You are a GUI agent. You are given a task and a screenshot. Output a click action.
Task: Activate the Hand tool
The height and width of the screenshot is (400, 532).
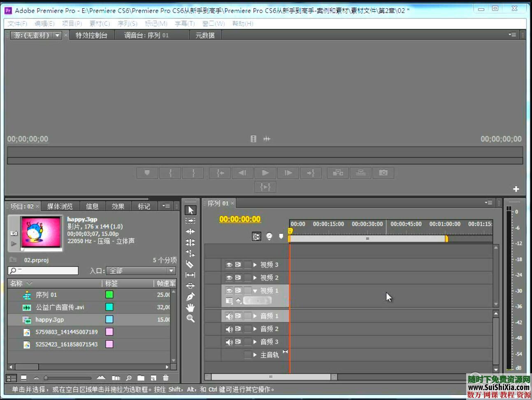point(190,306)
